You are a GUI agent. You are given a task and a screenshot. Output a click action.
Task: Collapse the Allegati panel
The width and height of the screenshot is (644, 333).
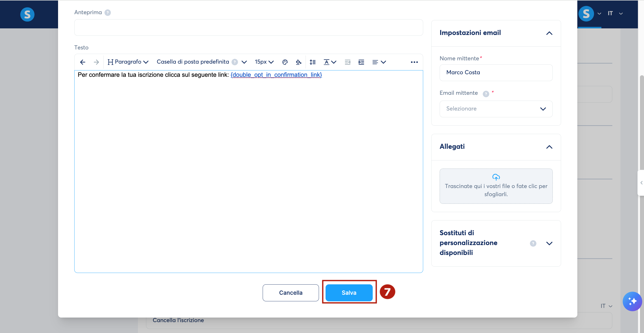(x=549, y=147)
